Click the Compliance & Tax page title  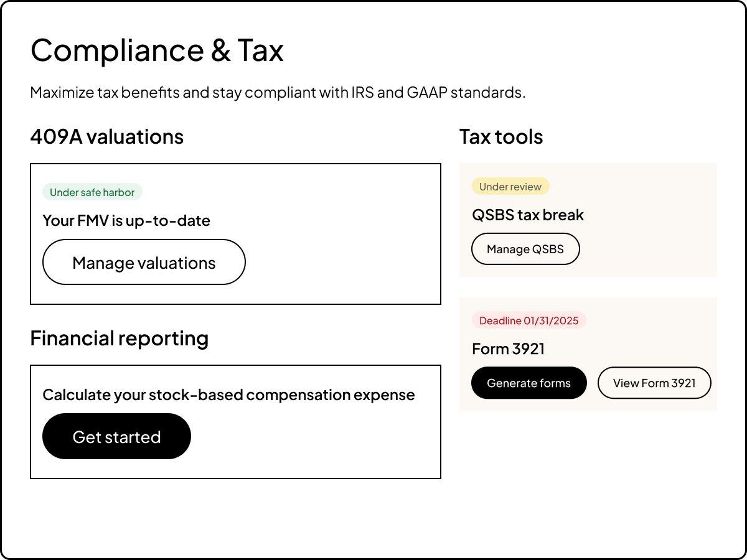(157, 50)
